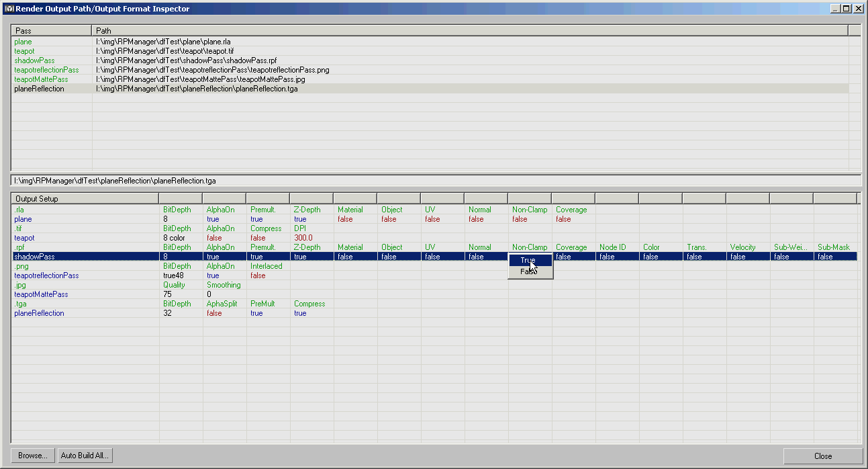Close the inspector with the Close button

[823, 456]
